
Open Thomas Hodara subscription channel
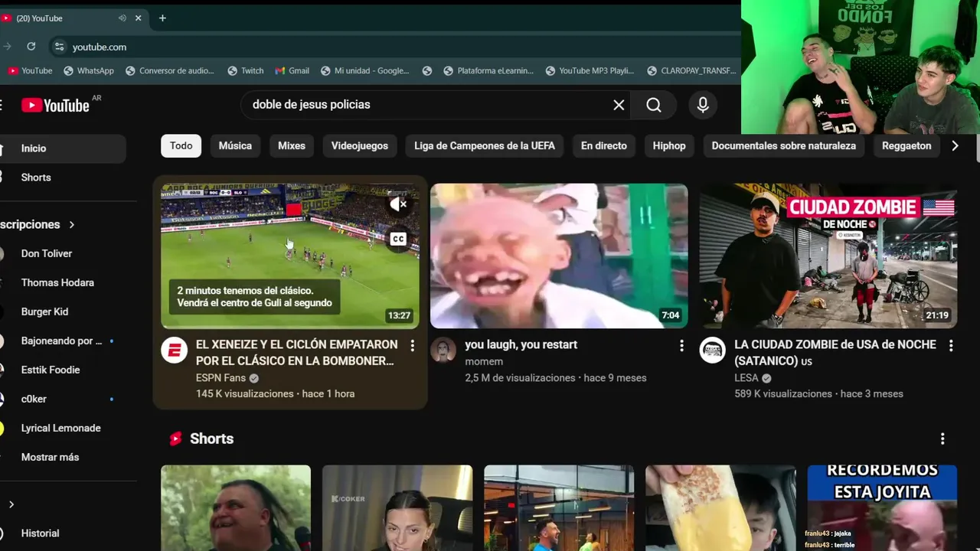[x=63, y=282]
